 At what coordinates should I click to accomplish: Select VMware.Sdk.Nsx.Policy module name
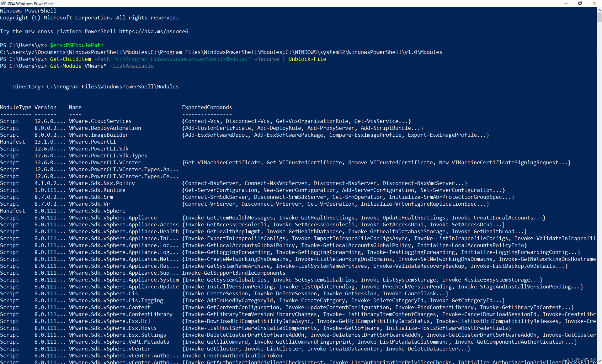coord(102,183)
